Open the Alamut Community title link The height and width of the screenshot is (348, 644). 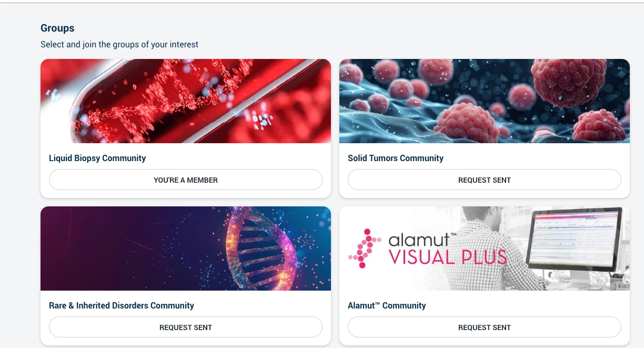[x=387, y=305]
